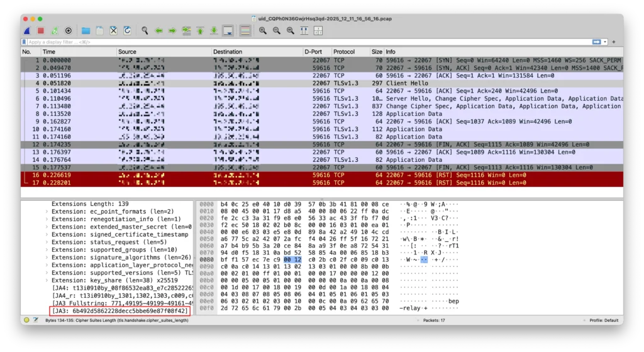Toggle auto-scroll during live capture
Screen dimensions: 644x352
click(228, 30)
